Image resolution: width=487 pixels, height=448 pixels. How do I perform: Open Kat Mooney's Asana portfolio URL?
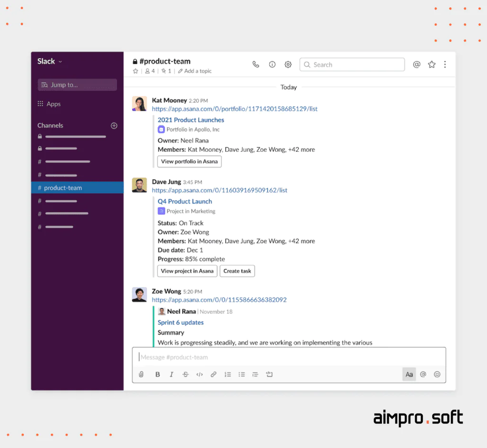pos(234,109)
